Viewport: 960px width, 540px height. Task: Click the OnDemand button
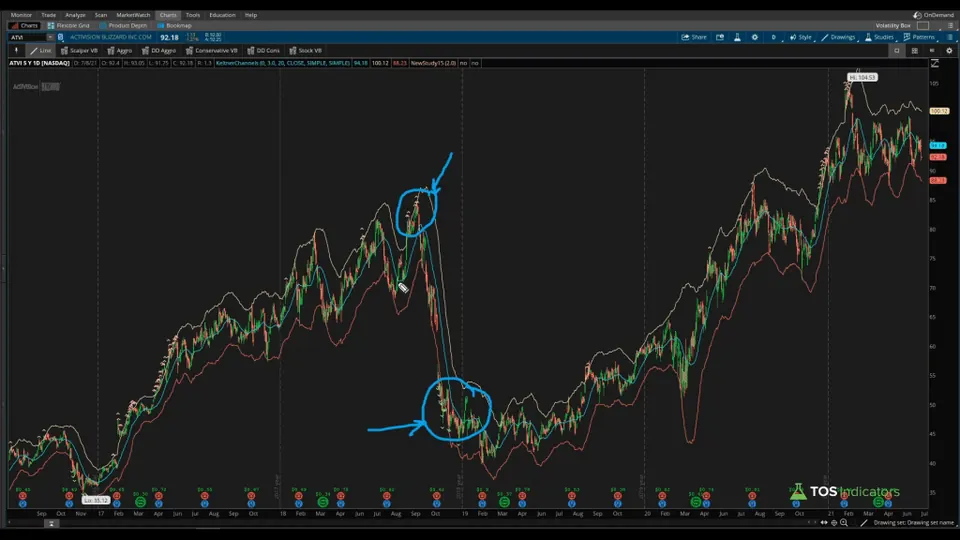click(934, 15)
